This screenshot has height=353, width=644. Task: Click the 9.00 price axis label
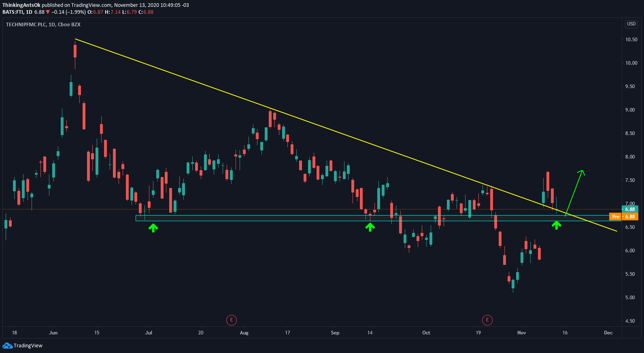click(x=630, y=110)
